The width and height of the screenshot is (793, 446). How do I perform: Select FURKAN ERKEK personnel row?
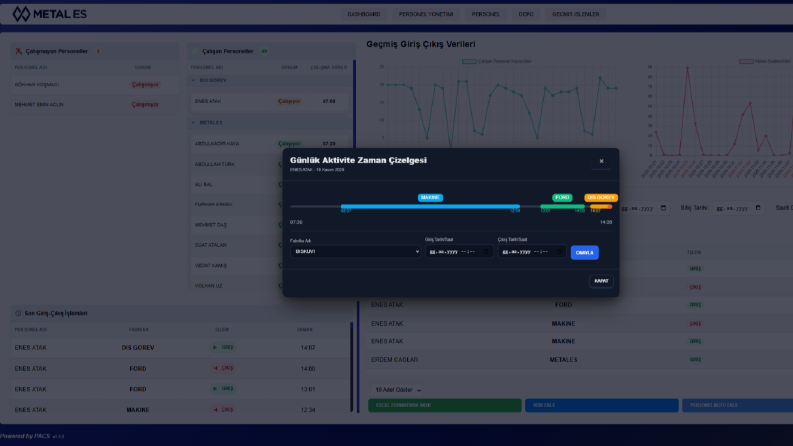coord(236,204)
